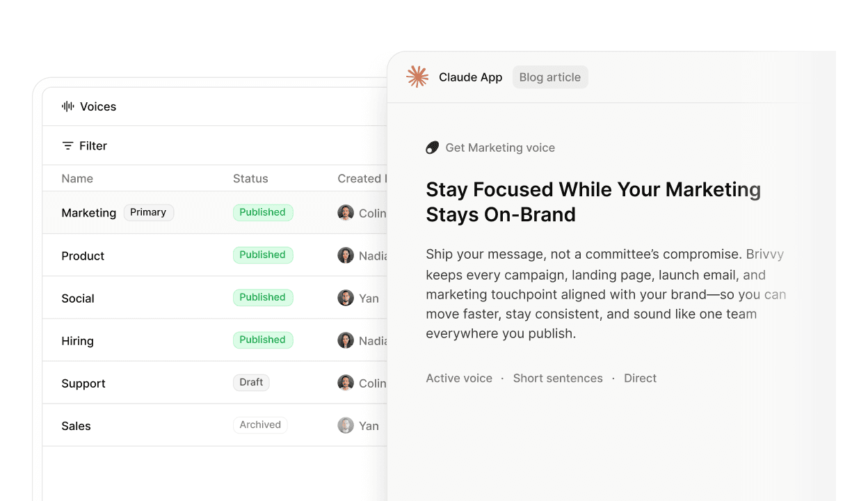The image size is (868, 501).
Task: Click Nadia's name in Hiring row
Action: [x=373, y=341]
